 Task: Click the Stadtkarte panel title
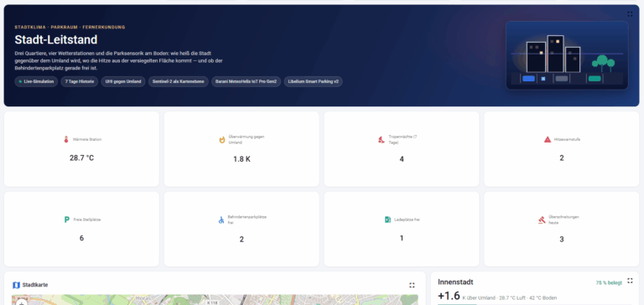[x=35, y=285]
